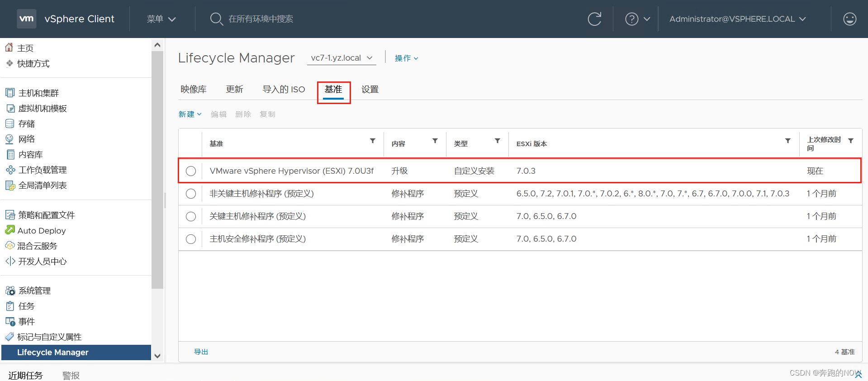The height and width of the screenshot is (381, 868).
Task: Open the Administrator@VSPHERE.LOCAL user menu
Action: point(738,19)
